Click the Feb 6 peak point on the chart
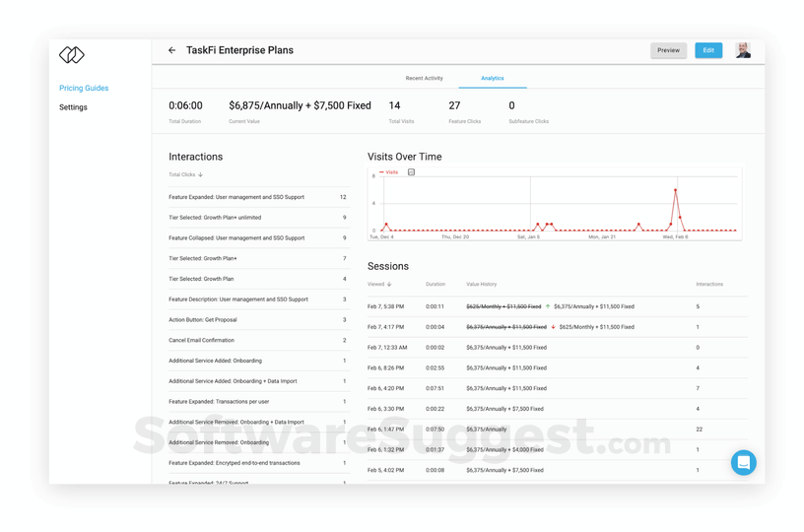The width and height of the screenshot is (804, 532). click(x=675, y=190)
